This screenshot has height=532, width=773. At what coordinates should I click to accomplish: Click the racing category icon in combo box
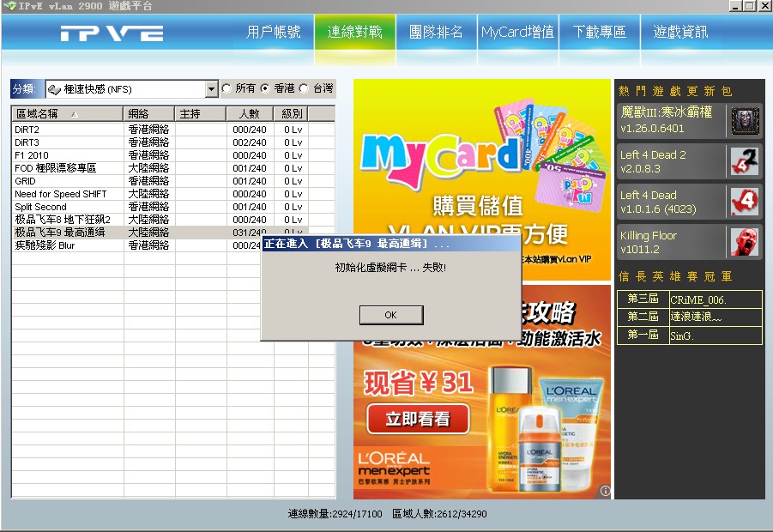pos(54,89)
